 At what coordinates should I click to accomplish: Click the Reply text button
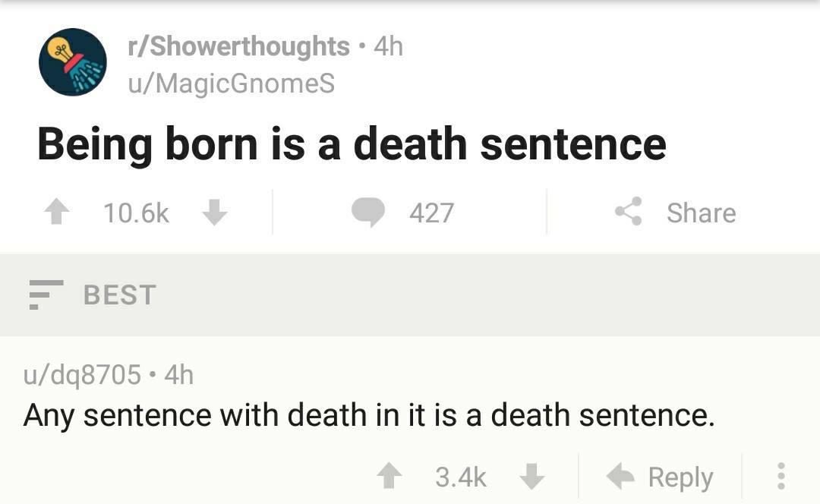681,477
